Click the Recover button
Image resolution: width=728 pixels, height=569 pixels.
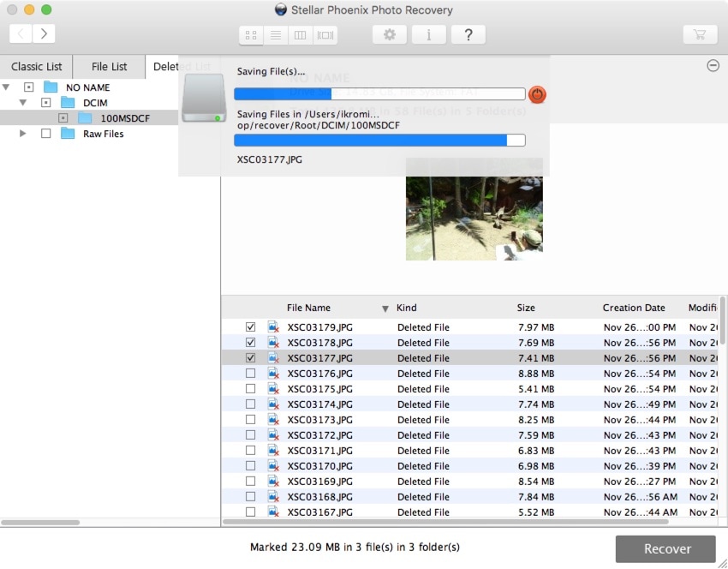(x=666, y=548)
